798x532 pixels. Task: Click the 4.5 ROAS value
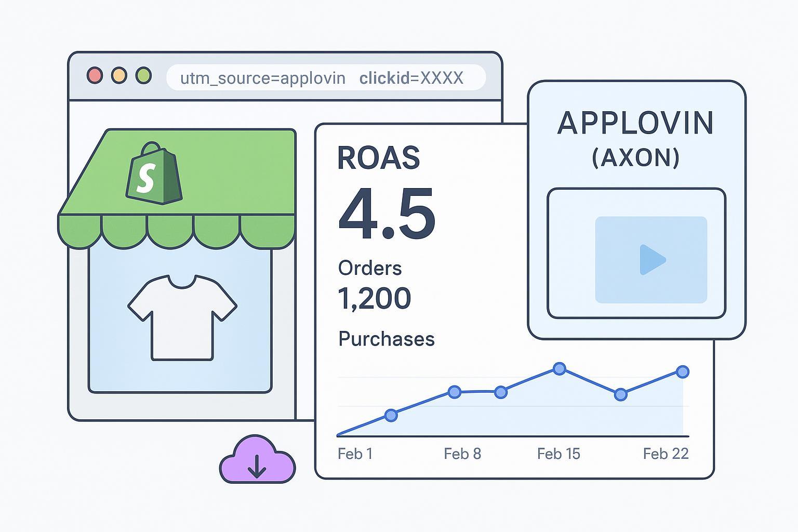387,215
